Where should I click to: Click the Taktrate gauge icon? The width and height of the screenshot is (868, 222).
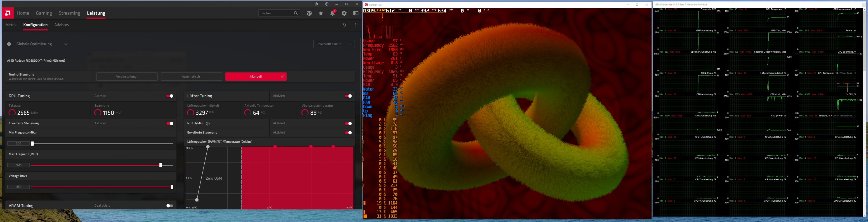coord(12,113)
